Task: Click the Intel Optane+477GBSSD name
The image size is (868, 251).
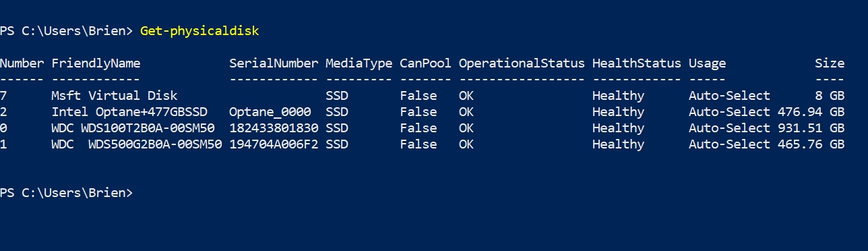Action: pyautogui.click(x=129, y=112)
